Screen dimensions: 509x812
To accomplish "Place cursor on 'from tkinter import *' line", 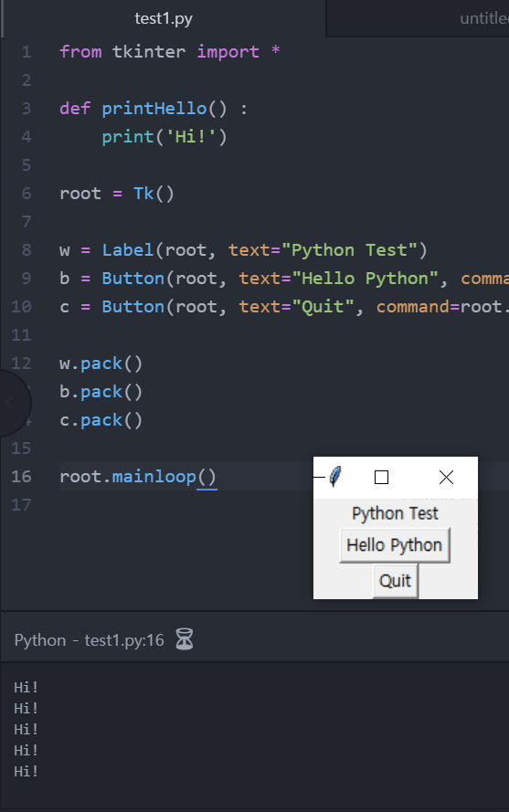I will coord(169,52).
